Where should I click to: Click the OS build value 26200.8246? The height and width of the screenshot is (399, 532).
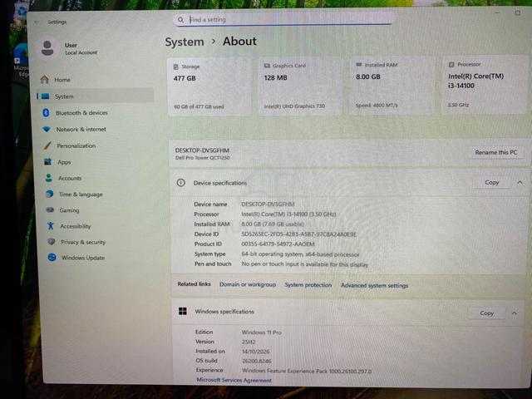[257, 361]
